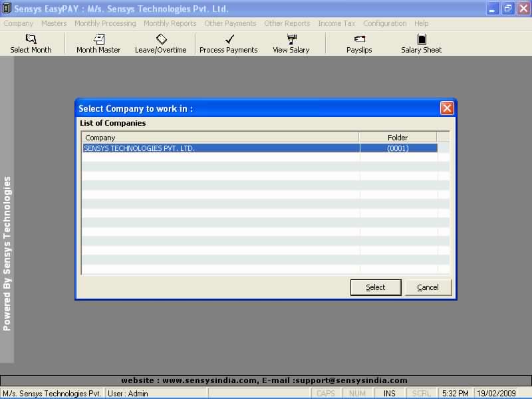
Task: Click the (0001) folder cell
Action: pyautogui.click(x=398, y=148)
